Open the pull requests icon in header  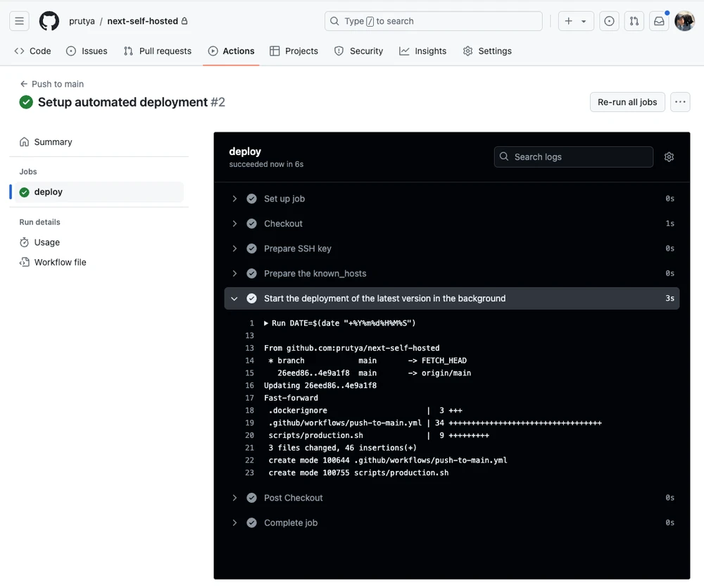click(x=634, y=21)
